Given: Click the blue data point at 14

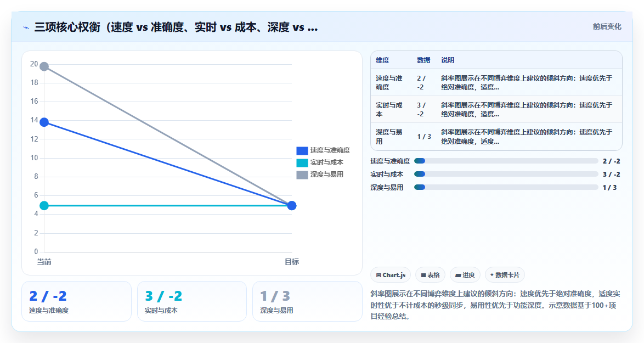Looking at the screenshot, I should point(44,122).
